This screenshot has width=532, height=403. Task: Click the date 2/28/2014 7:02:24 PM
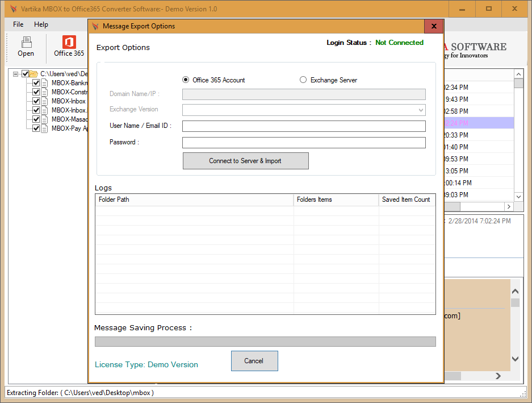[479, 221]
